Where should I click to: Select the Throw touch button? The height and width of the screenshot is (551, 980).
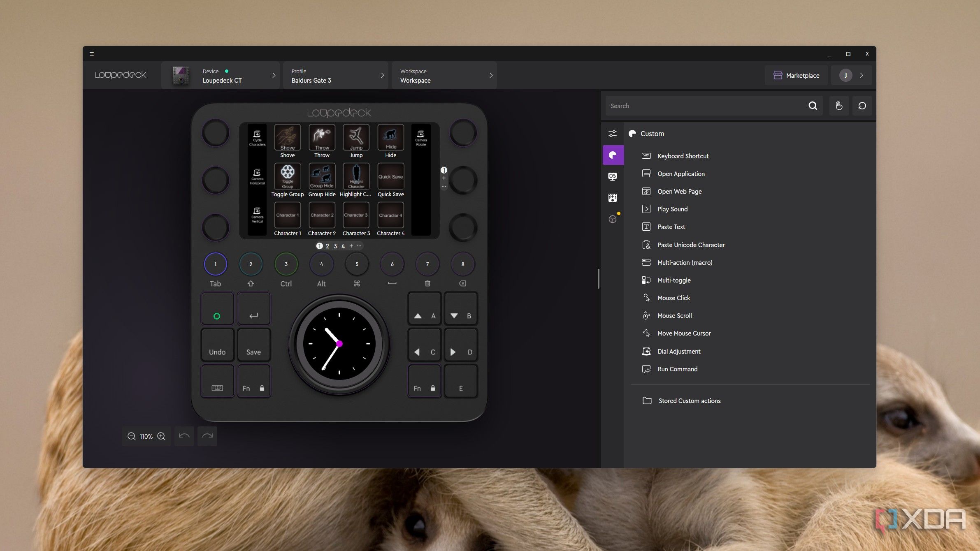[x=322, y=138]
